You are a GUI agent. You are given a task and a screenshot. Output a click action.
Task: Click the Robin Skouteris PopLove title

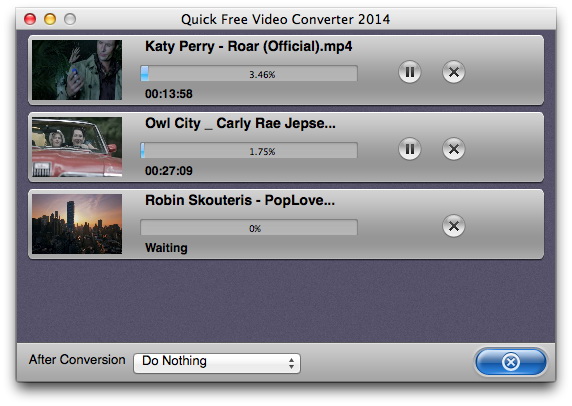tap(240, 200)
